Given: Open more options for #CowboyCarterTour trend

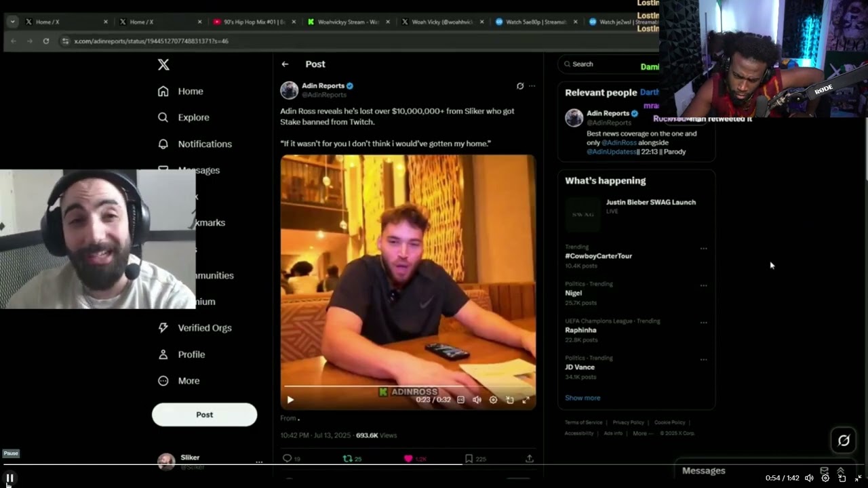Looking at the screenshot, I should (x=703, y=249).
